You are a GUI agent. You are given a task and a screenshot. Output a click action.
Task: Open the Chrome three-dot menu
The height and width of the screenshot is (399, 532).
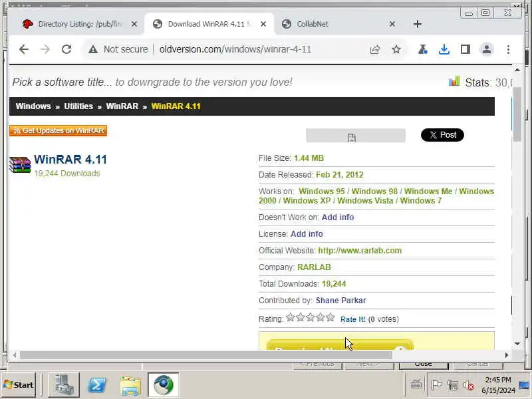[x=508, y=49]
